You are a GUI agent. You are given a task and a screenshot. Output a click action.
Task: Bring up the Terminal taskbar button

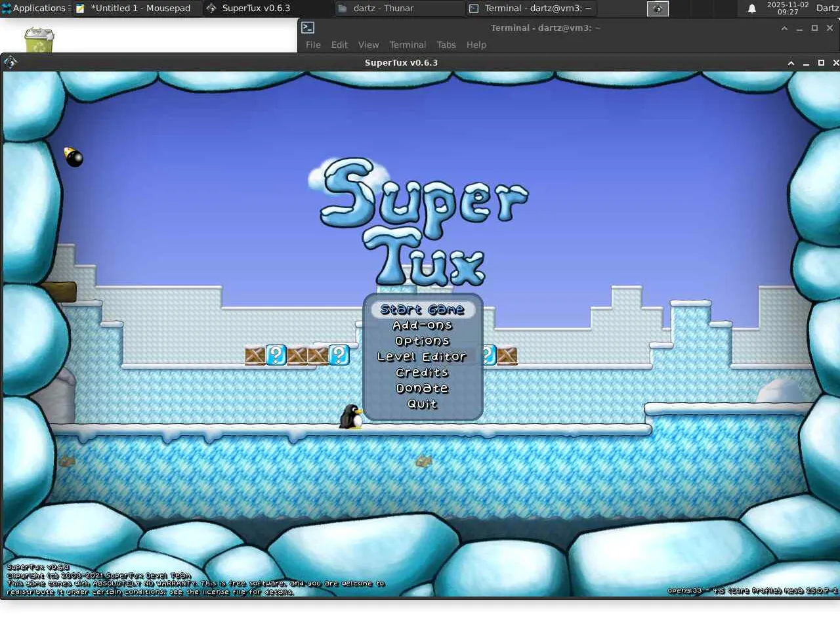[530, 9]
